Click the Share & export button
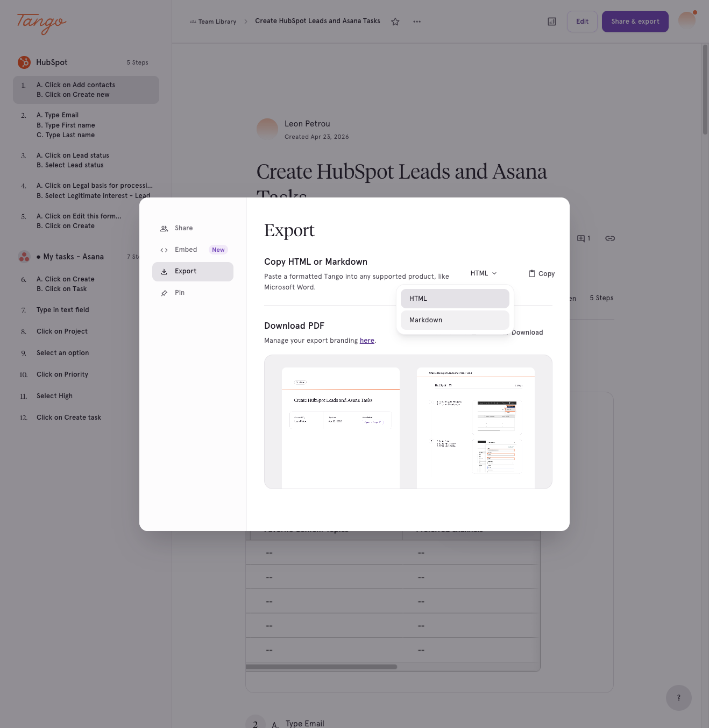The width and height of the screenshot is (709, 728). [635, 22]
